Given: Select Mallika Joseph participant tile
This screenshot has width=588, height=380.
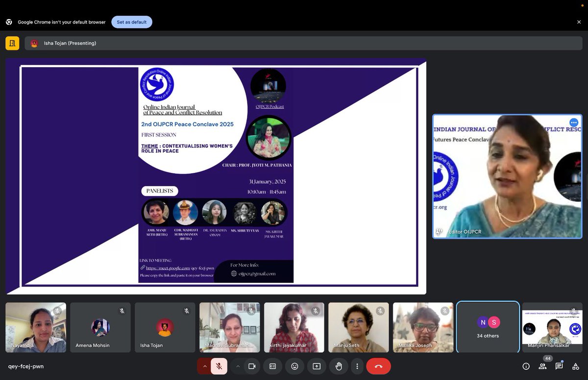Looking at the screenshot, I should (423, 327).
